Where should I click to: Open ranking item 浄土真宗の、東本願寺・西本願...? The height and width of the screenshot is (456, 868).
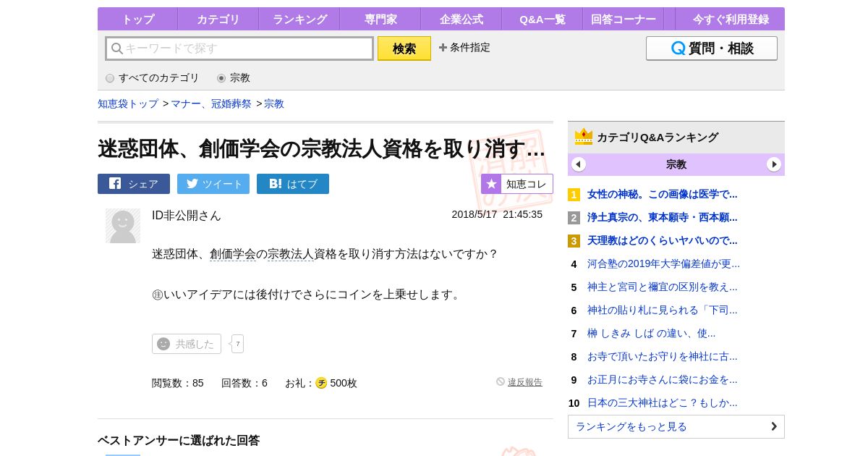pos(663,217)
